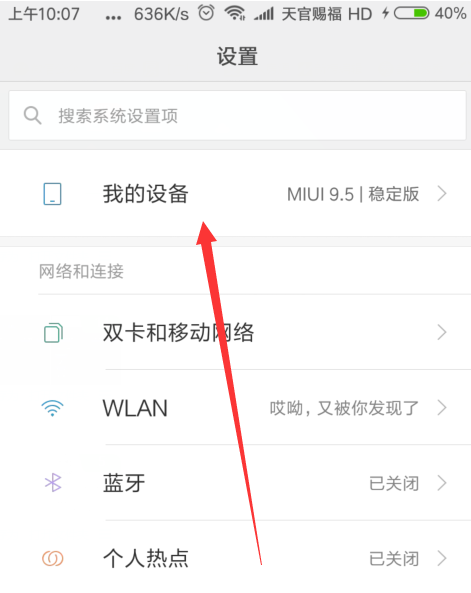471x593 pixels.
Task: Tap the alarm clock status icon
Action: tap(206, 13)
